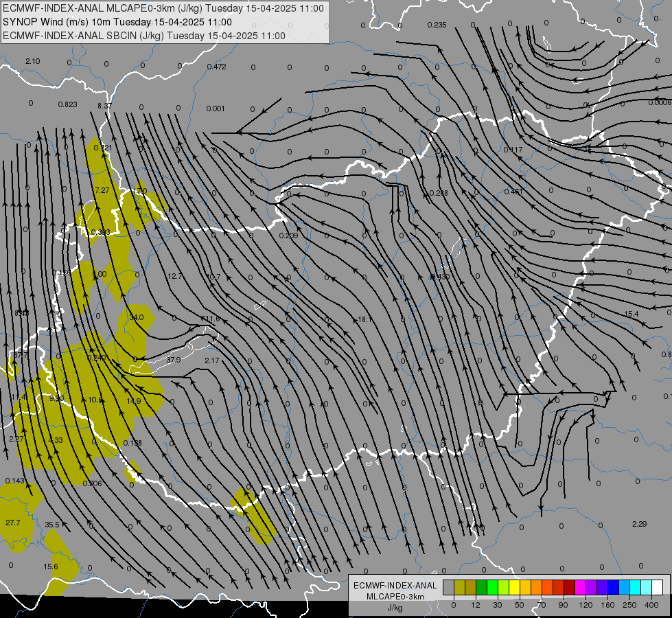Click the olive-yellow swatch right of the 0 tick
Image resolution: width=672 pixels, height=618 pixels.
point(459,587)
